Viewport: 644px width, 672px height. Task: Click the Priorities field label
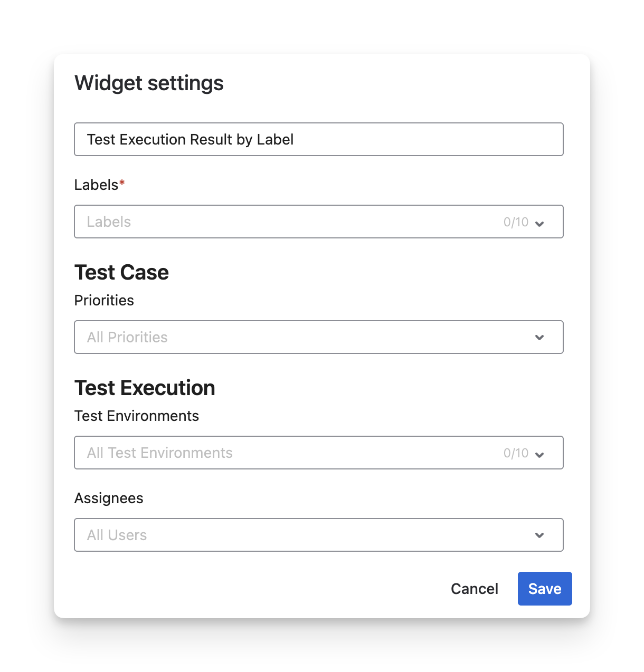[x=104, y=300]
